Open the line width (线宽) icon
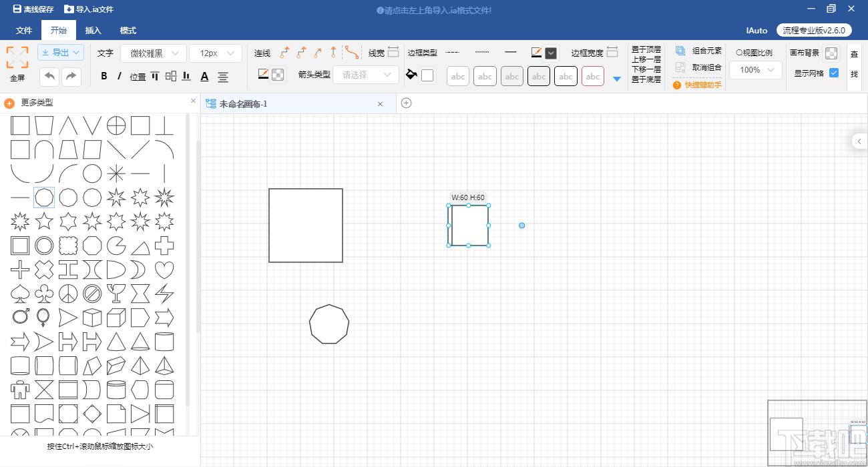 tap(393, 52)
